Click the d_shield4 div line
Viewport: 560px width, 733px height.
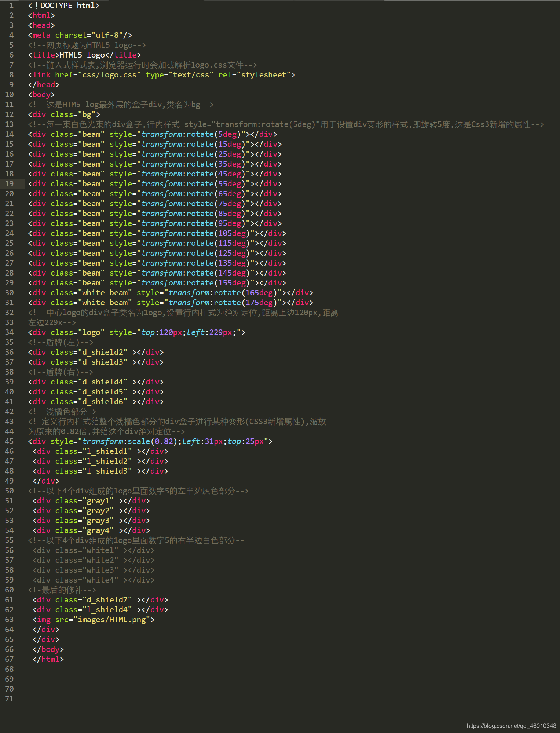click(x=96, y=382)
